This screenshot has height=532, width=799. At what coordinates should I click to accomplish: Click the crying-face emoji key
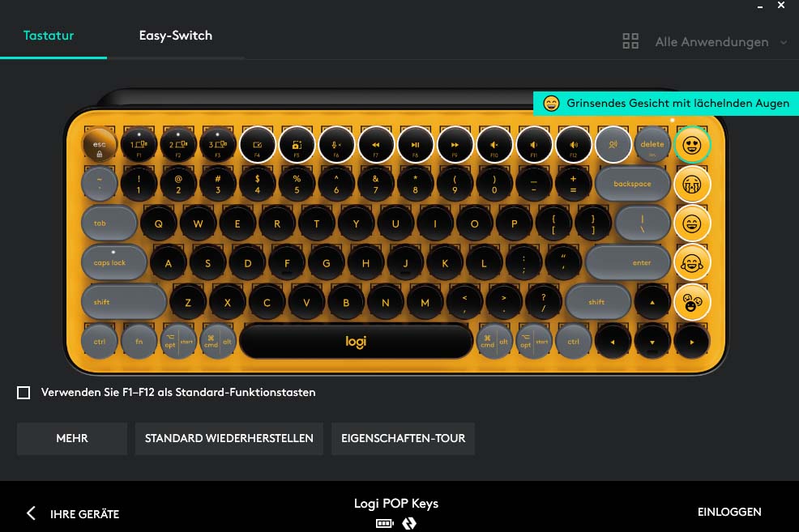(691, 185)
